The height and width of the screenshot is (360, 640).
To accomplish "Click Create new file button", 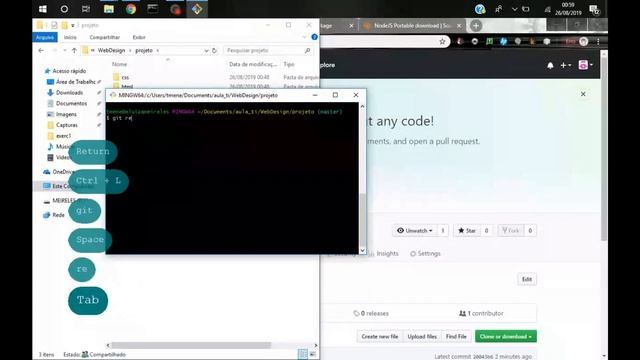I will point(380,336).
